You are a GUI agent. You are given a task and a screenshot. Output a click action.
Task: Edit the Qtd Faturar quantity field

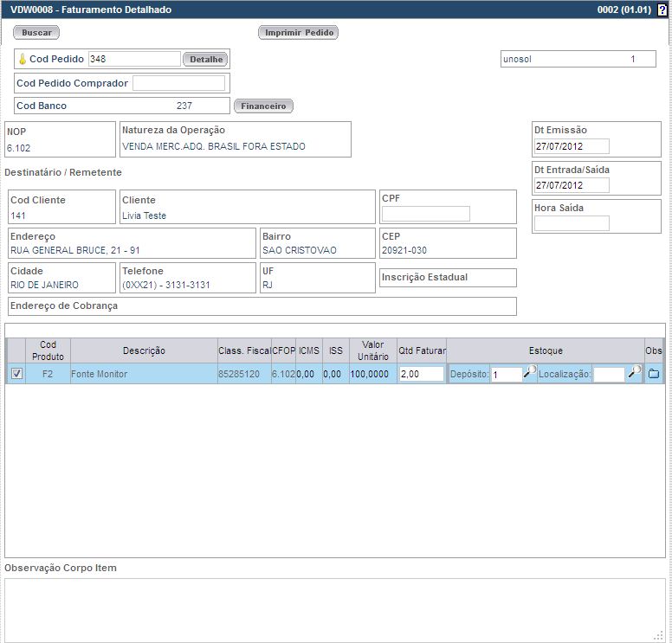point(421,374)
